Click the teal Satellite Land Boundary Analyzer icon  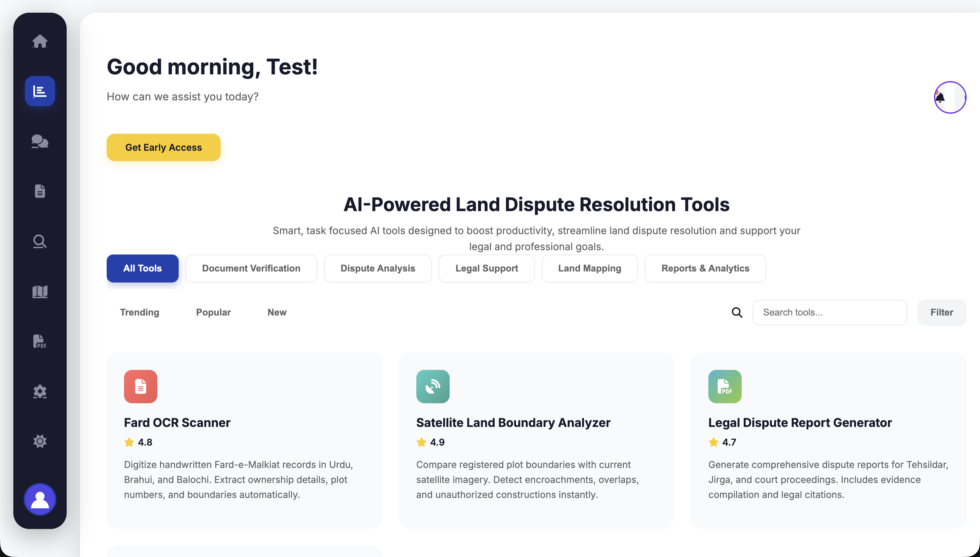click(x=433, y=386)
